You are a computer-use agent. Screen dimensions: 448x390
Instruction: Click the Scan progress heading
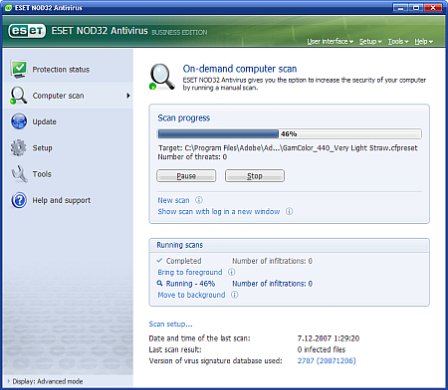click(184, 118)
